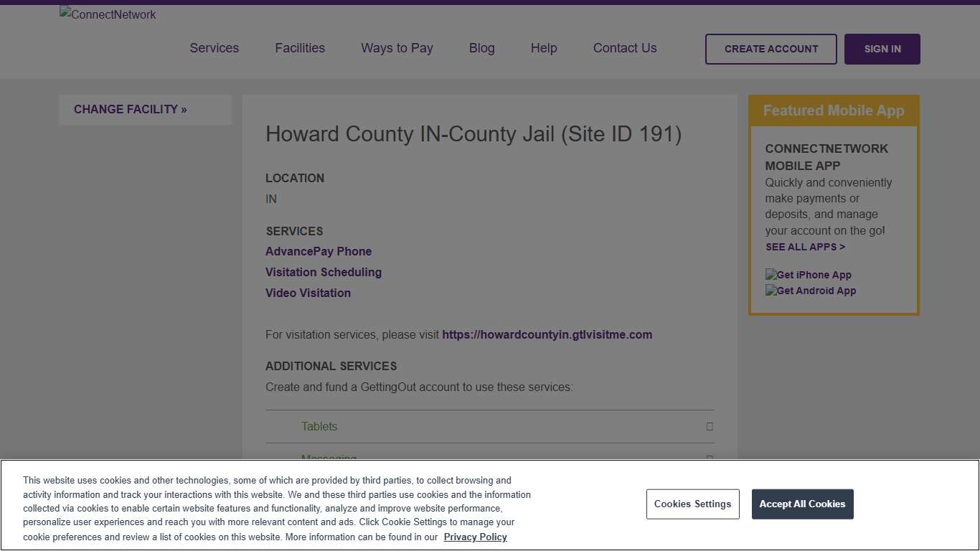Select the AdvancePay Phone service link
This screenshot has width=980, height=551.
pyautogui.click(x=319, y=251)
